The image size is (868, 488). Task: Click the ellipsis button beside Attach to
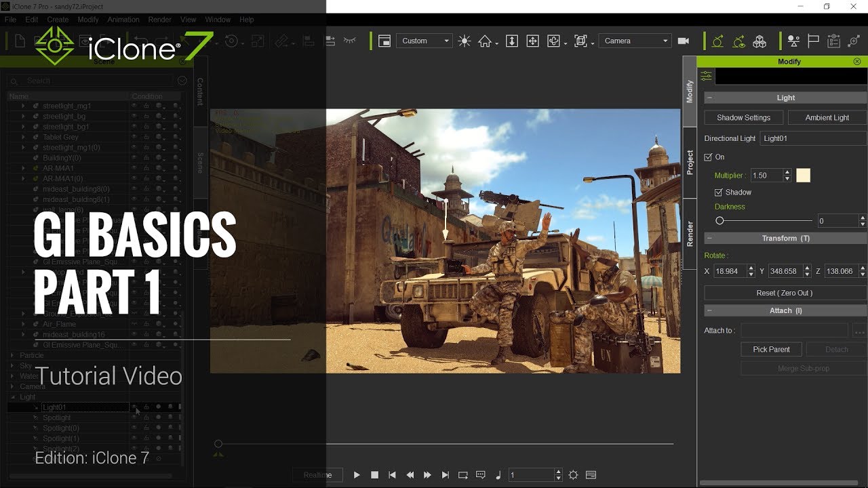[859, 331]
